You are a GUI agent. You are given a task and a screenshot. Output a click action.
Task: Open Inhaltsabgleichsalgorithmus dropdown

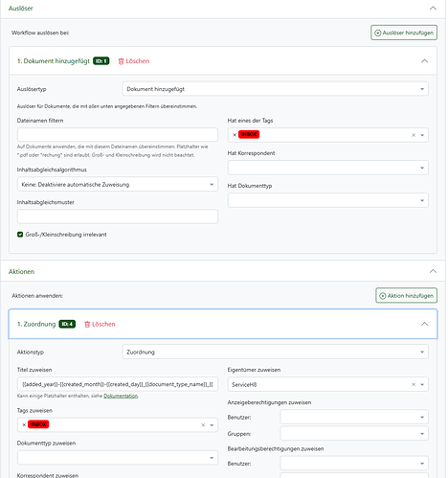(118, 185)
